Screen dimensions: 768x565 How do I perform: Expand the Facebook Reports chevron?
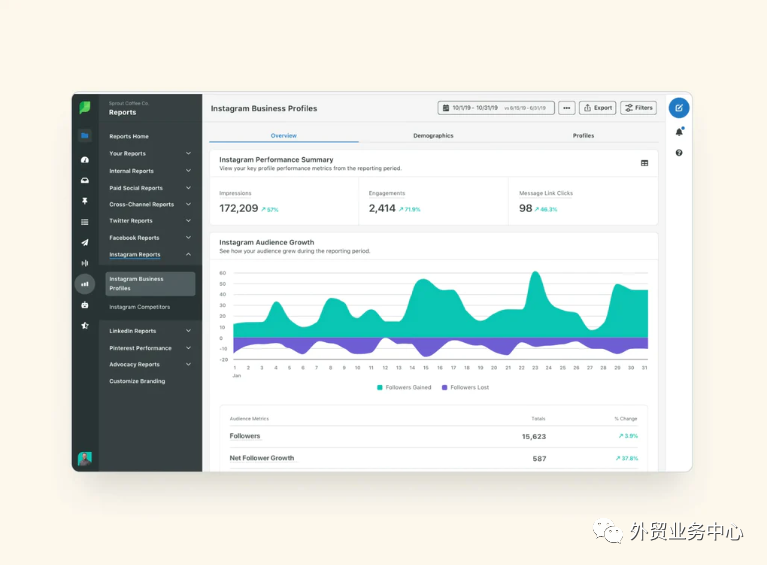click(x=189, y=237)
